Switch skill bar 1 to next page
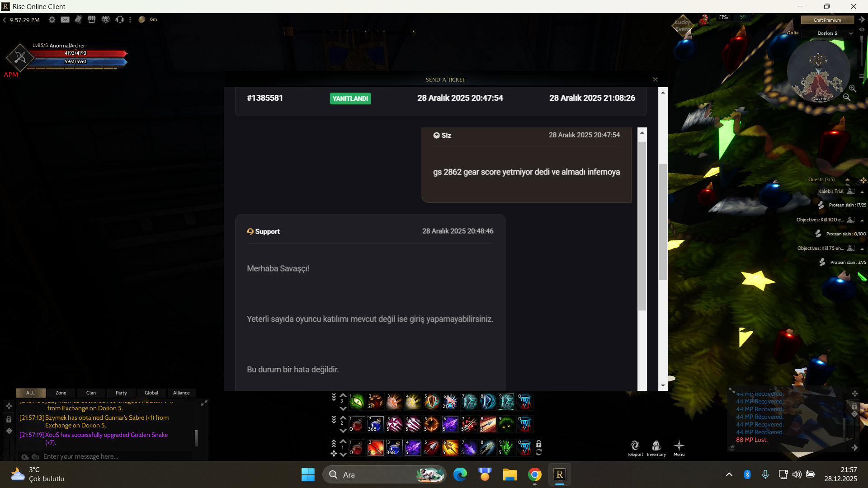Image resolution: width=868 pixels, height=488 pixels. click(343, 454)
